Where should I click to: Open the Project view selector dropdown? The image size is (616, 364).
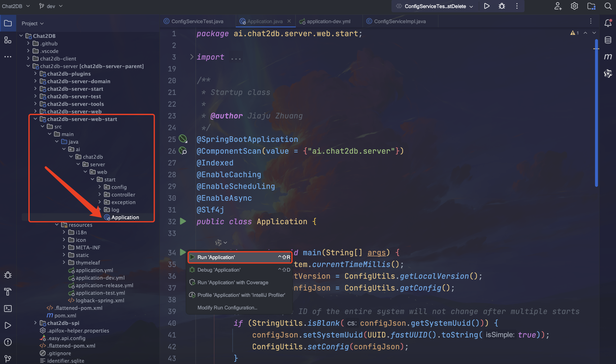(x=33, y=23)
